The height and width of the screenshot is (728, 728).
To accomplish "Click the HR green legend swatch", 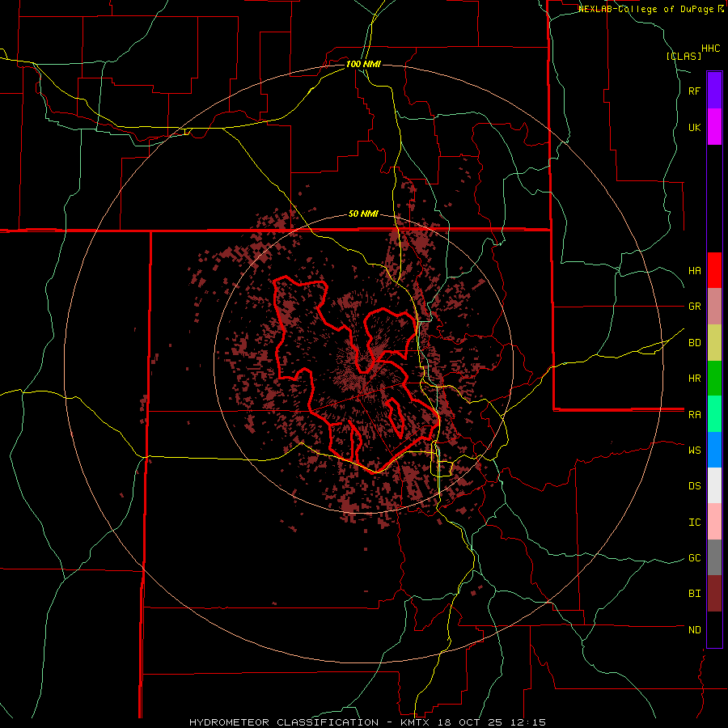I will pyautogui.click(x=714, y=378).
